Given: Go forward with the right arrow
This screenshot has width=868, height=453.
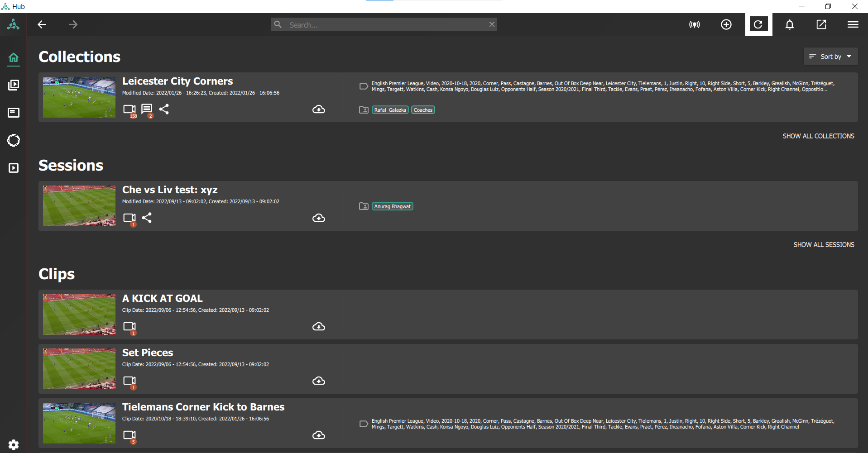Looking at the screenshot, I should coord(73,24).
